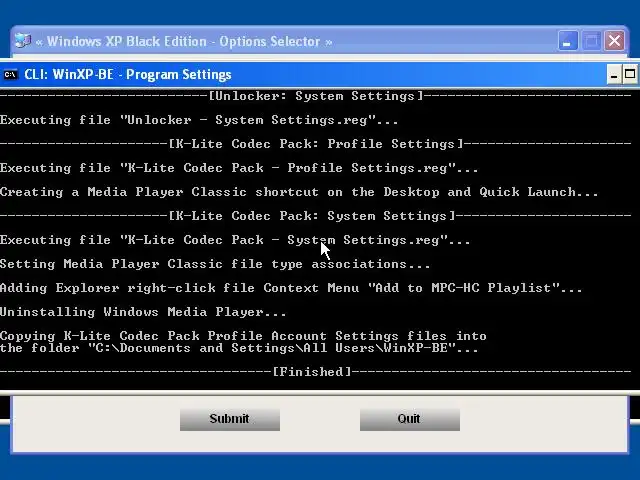
Task: Click the CLI window console icon
Action: coord(10,75)
